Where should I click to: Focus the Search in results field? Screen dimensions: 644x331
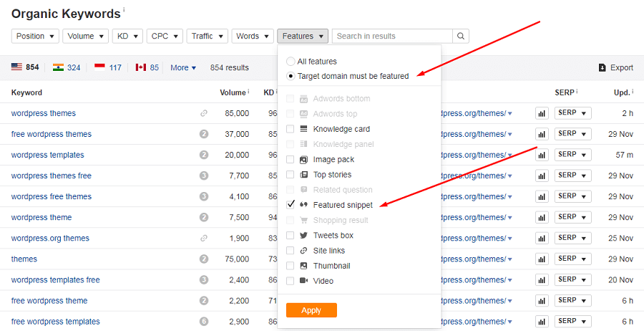point(392,37)
